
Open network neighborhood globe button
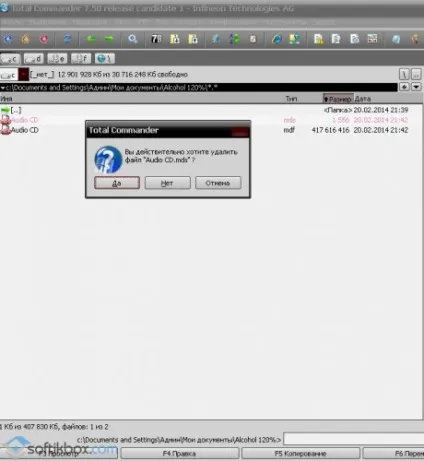[105, 59]
